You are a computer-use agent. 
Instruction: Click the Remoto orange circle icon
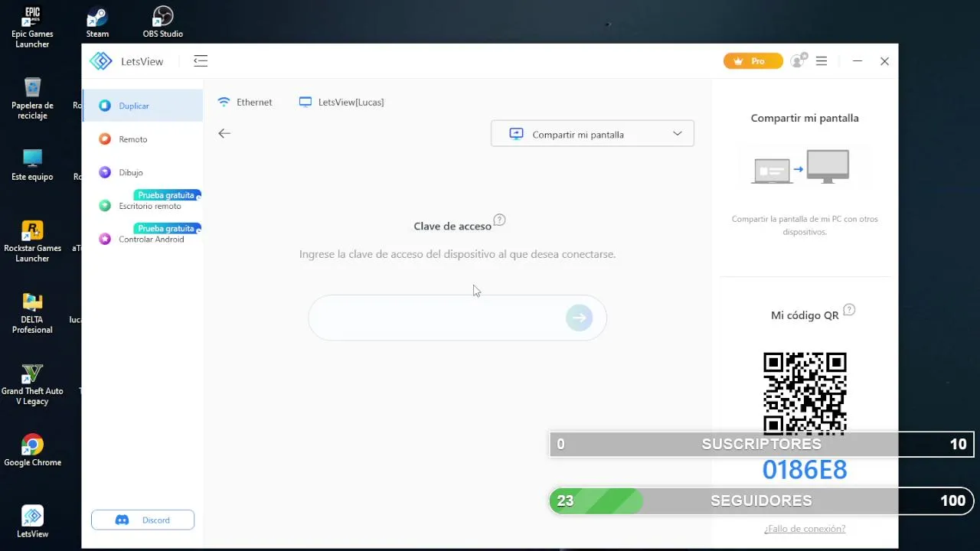coord(105,139)
